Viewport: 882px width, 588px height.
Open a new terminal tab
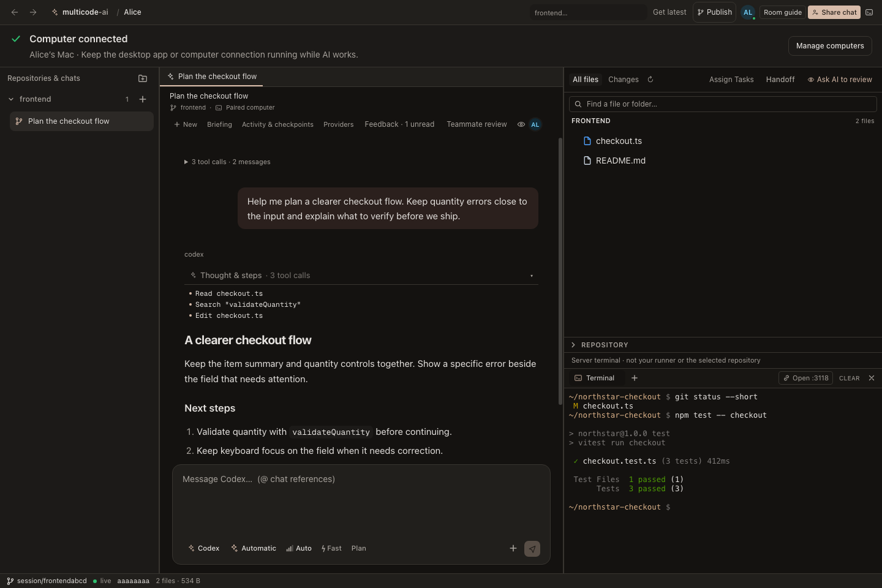635,378
